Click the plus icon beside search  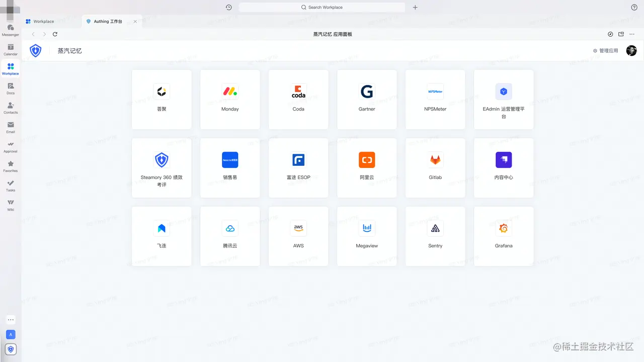[x=415, y=8]
